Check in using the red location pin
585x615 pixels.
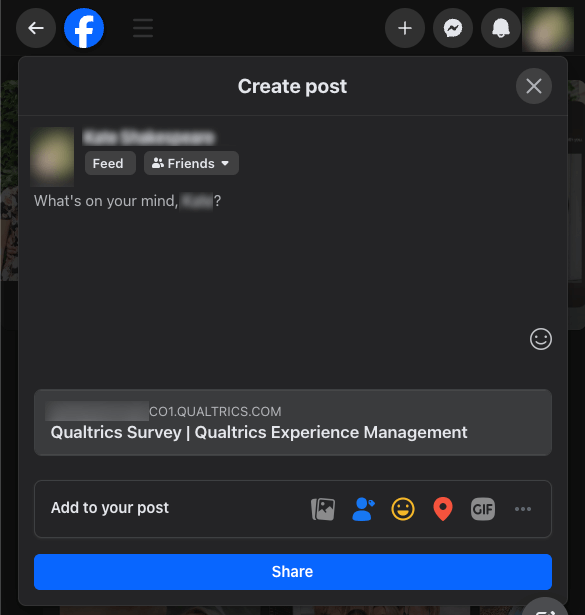click(443, 509)
